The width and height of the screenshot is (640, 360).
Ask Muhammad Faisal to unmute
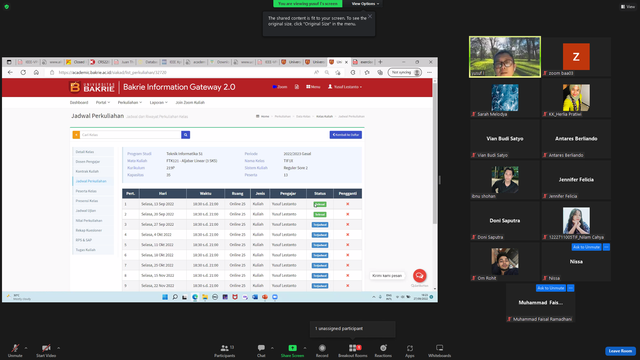click(551, 288)
